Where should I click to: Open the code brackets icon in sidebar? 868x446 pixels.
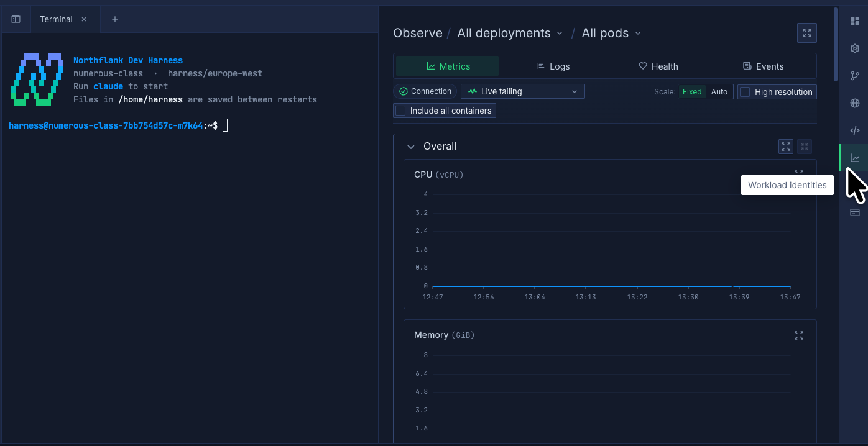(x=855, y=130)
